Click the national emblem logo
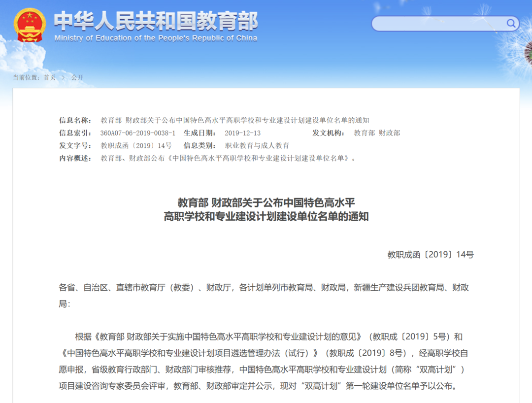This screenshot has height=403, width=532. point(30,25)
